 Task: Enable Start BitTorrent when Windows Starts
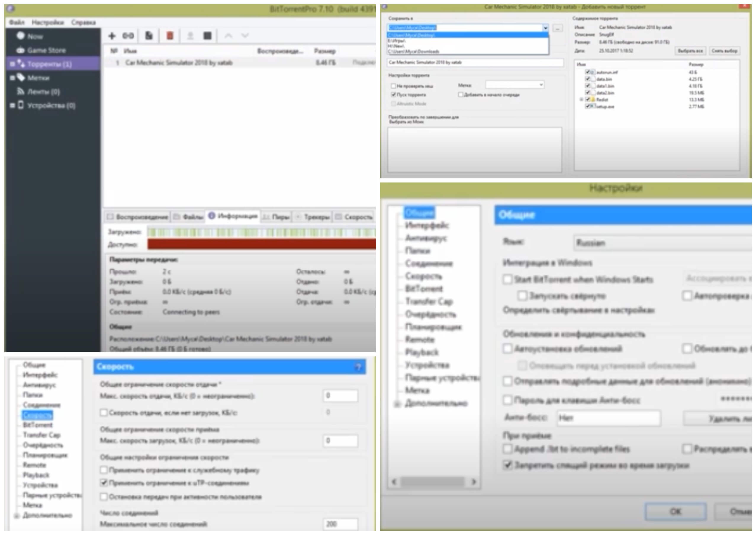pos(507,279)
